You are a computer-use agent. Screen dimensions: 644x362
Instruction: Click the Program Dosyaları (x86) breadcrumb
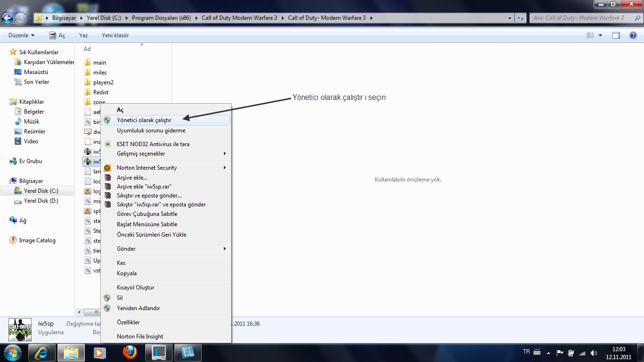coord(161,18)
